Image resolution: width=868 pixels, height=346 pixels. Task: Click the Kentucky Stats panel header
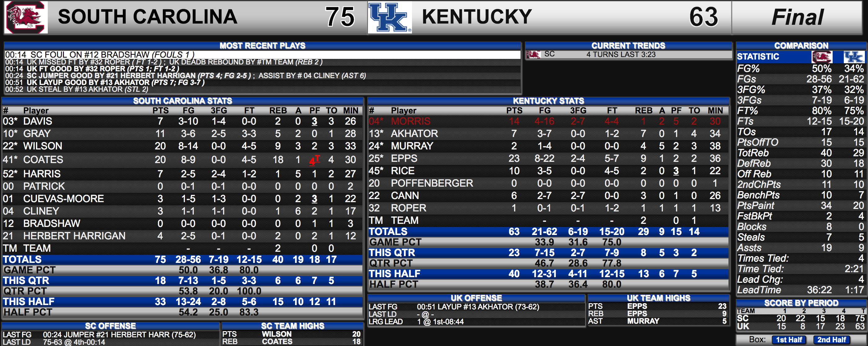click(x=548, y=101)
